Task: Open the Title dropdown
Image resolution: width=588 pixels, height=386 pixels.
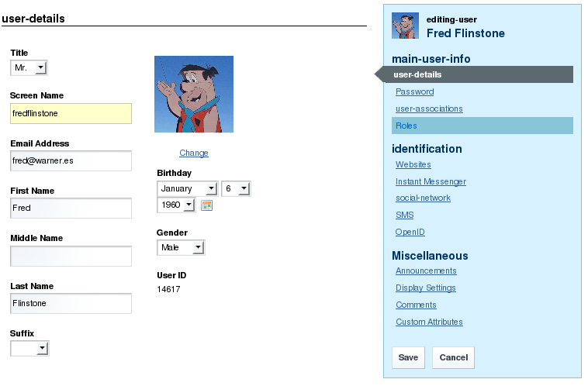Action: point(29,68)
